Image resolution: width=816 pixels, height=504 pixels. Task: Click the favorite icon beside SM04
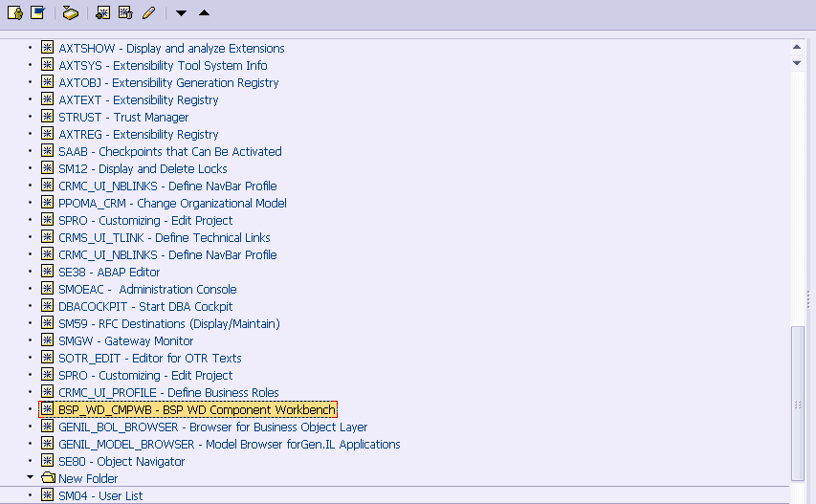click(x=48, y=495)
